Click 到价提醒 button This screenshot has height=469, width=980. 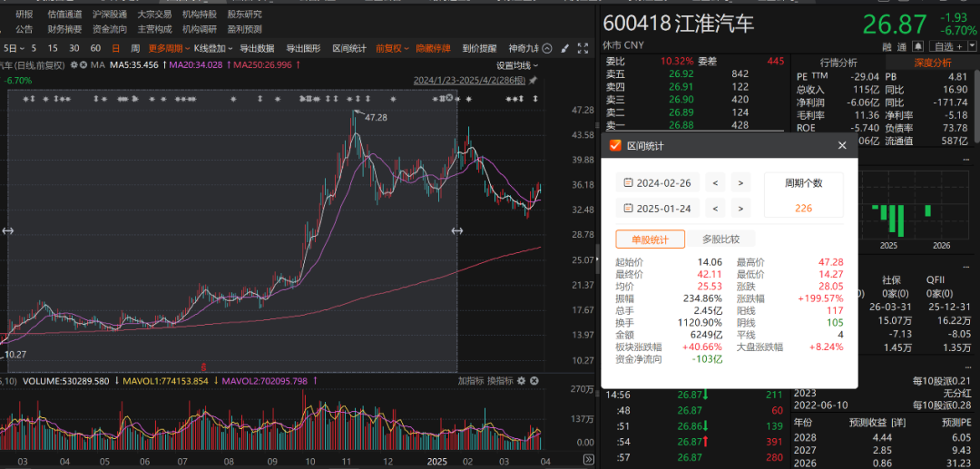479,48
